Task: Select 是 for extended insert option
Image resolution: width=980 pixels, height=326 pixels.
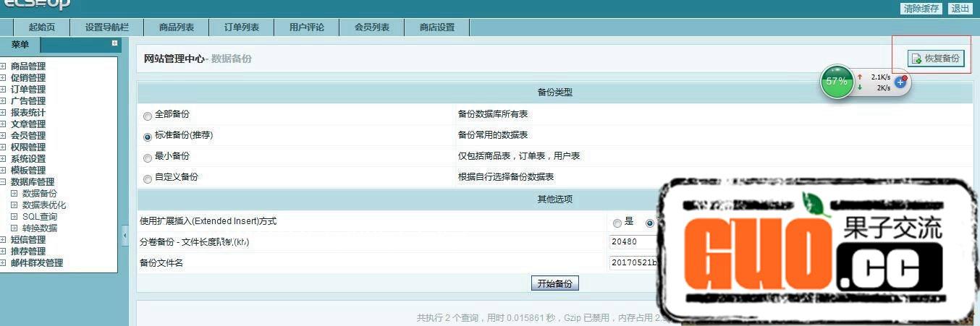Action: click(x=617, y=223)
